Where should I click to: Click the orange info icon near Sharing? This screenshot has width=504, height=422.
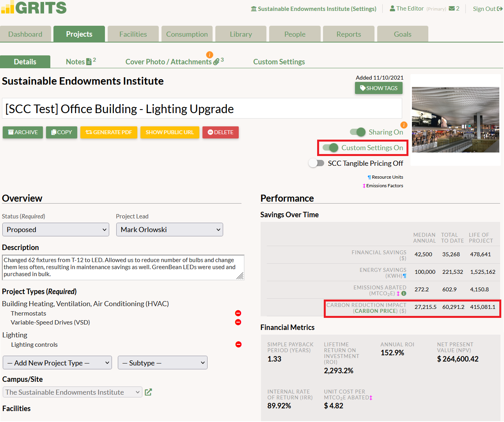[x=404, y=125]
